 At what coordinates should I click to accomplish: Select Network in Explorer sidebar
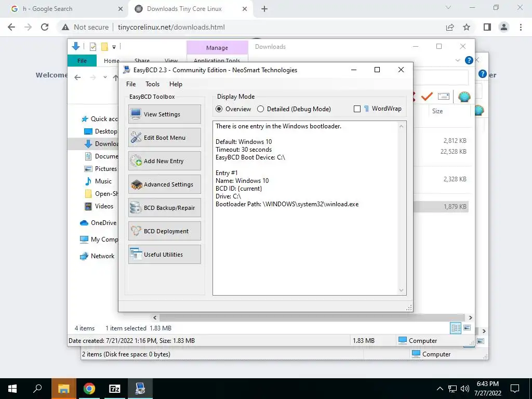tap(97, 256)
